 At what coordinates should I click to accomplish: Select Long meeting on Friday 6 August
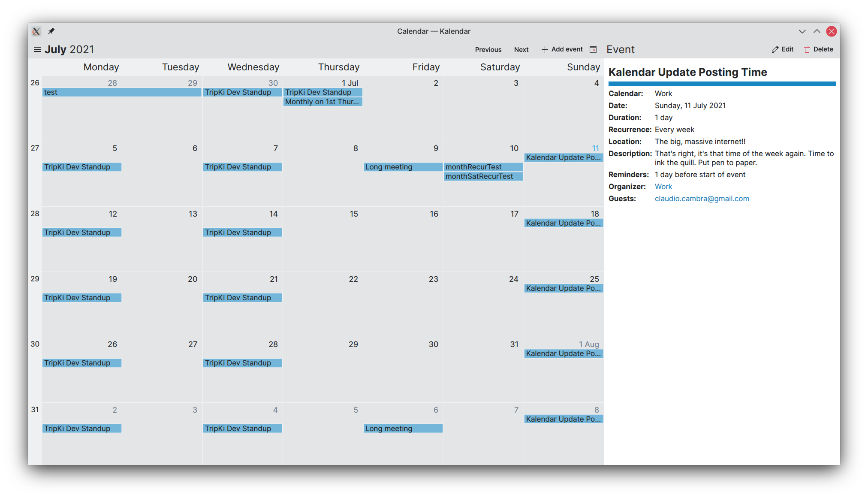403,429
